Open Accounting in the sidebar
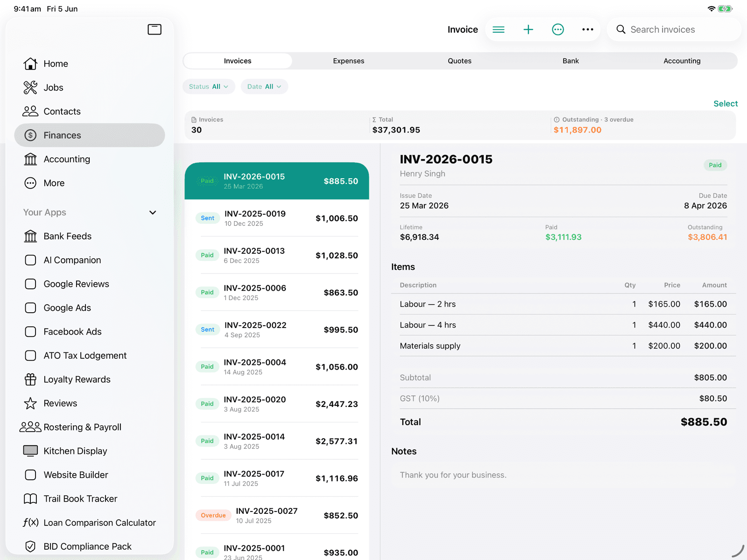The width and height of the screenshot is (747, 560). pyautogui.click(x=90, y=159)
